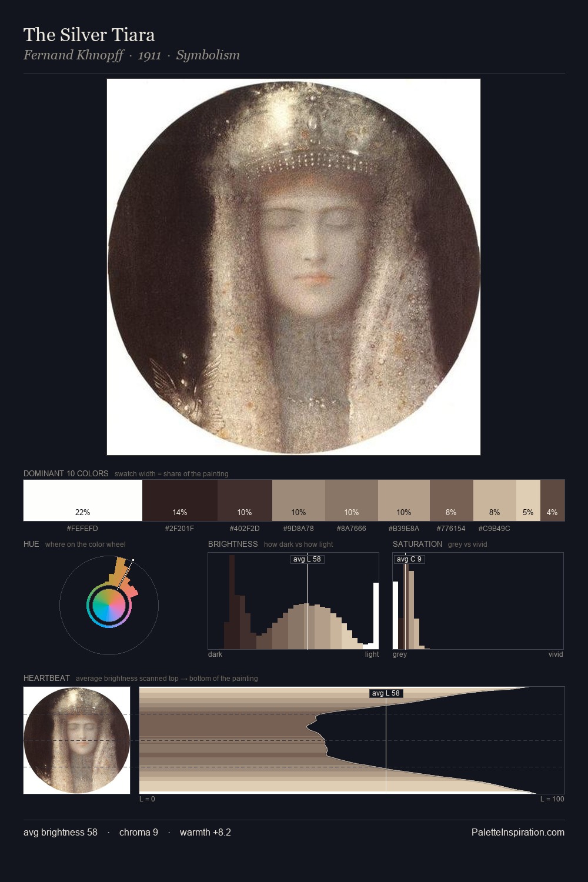Select the 10% swatch above #8A7666
The width and height of the screenshot is (588, 882).
[x=352, y=500]
